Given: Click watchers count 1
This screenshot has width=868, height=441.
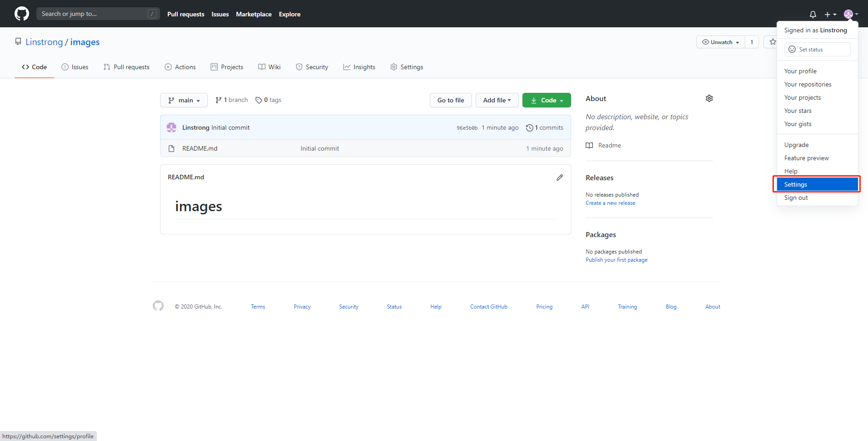Looking at the screenshot, I should click(752, 42).
